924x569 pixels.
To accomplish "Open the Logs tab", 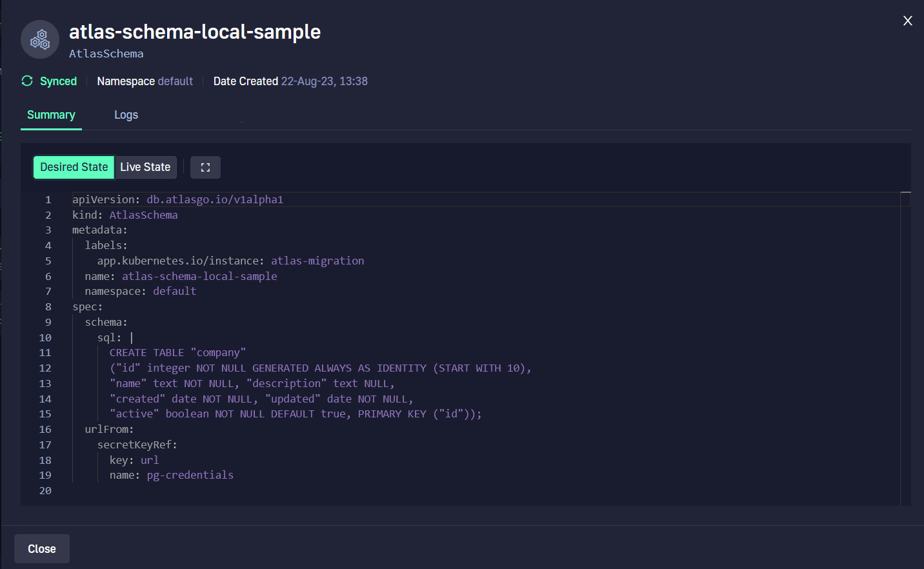I will [126, 115].
